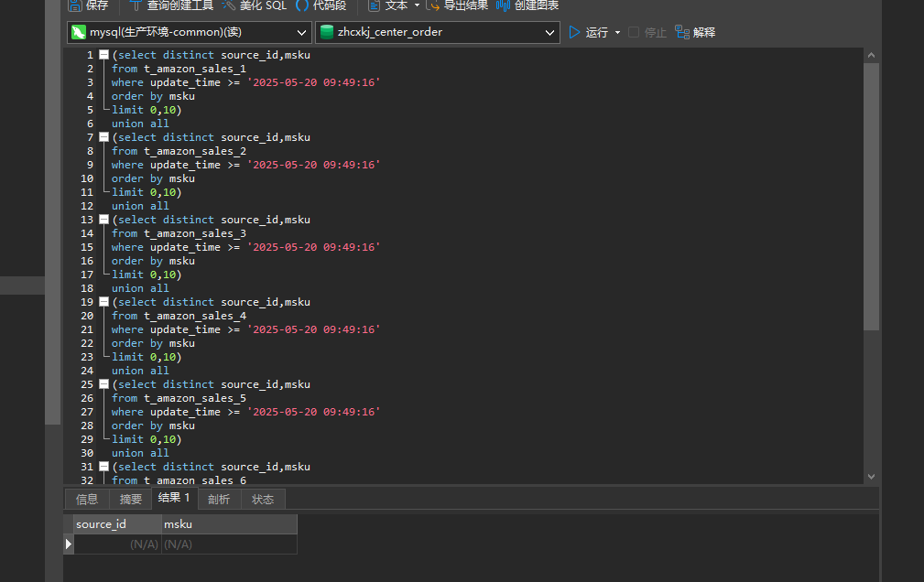This screenshot has width=924, height=582.
Task: Open the 剖析 tab
Action: [219, 500]
